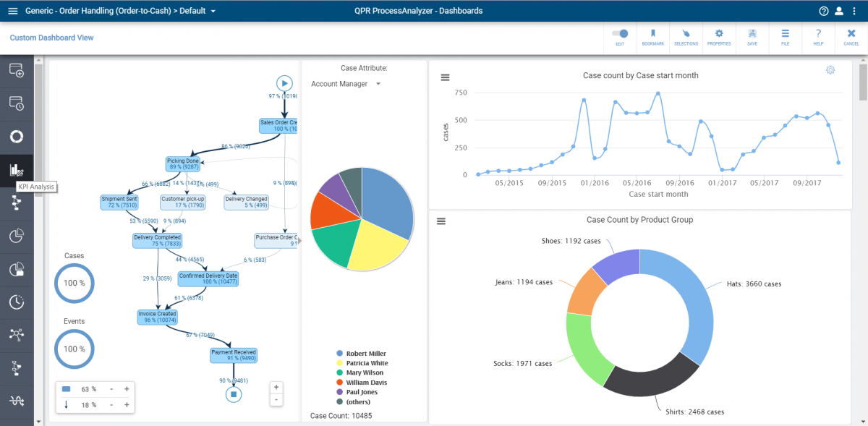The width and height of the screenshot is (868, 426).
Task: Click the (others) legend entry
Action: pyautogui.click(x=353, y=401)
